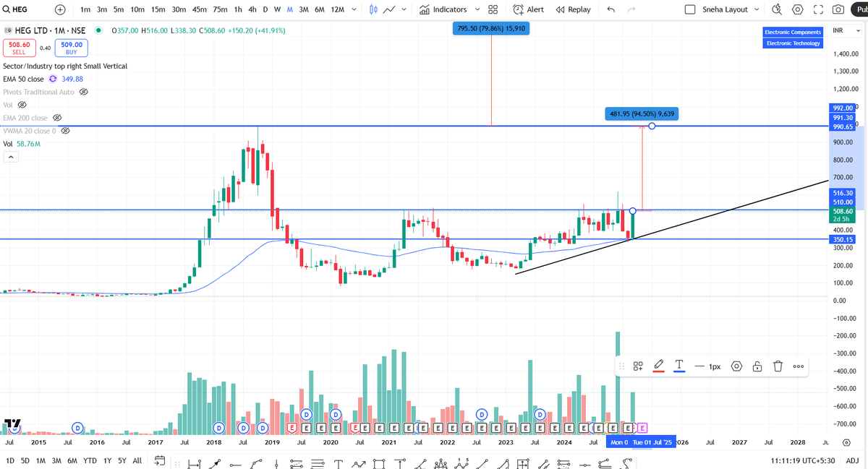This screenshot has height=469, width=868.
Task: Show the EMA 200 close indicator
Action: click(x=57, y=118)
